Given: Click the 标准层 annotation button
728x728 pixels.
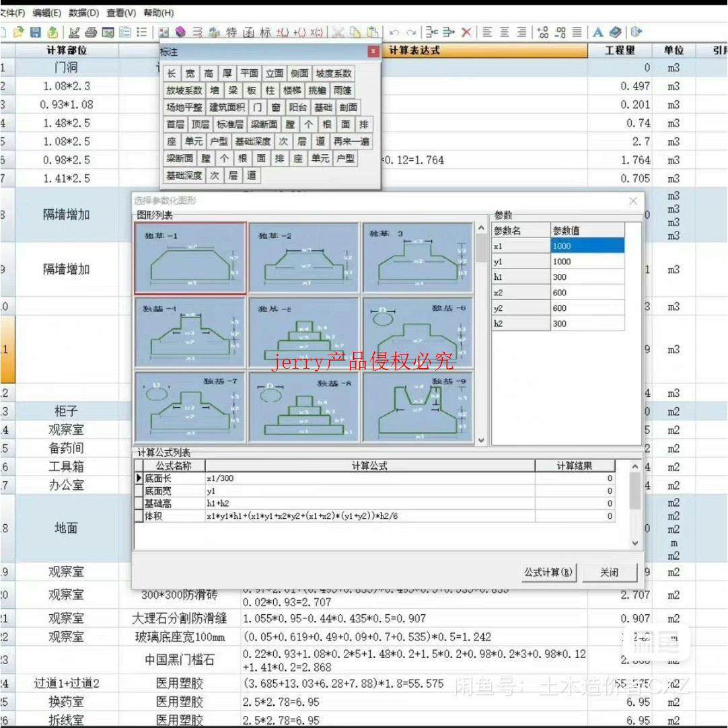Looking at the screenshot, I should pyautogui.click(x=230, y=124).
